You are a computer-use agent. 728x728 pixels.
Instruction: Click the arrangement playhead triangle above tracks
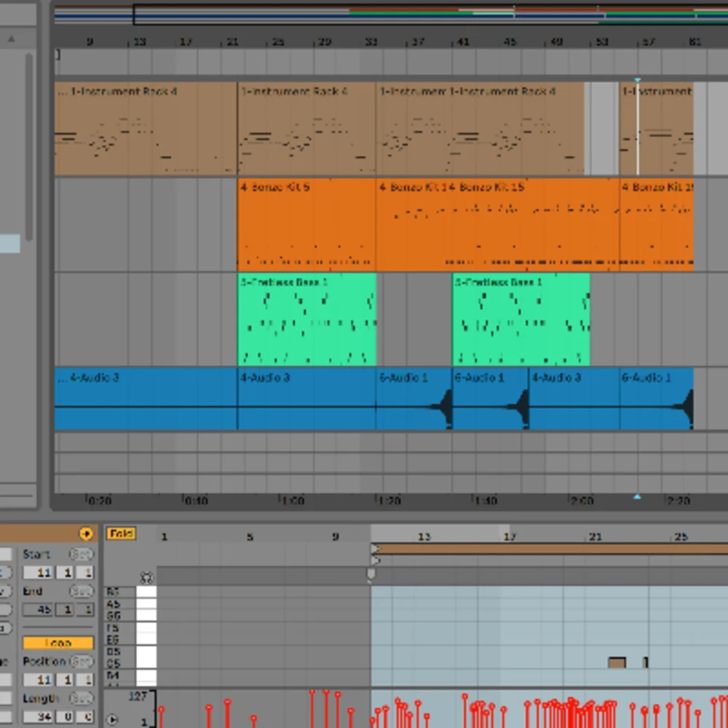point(638,80)
